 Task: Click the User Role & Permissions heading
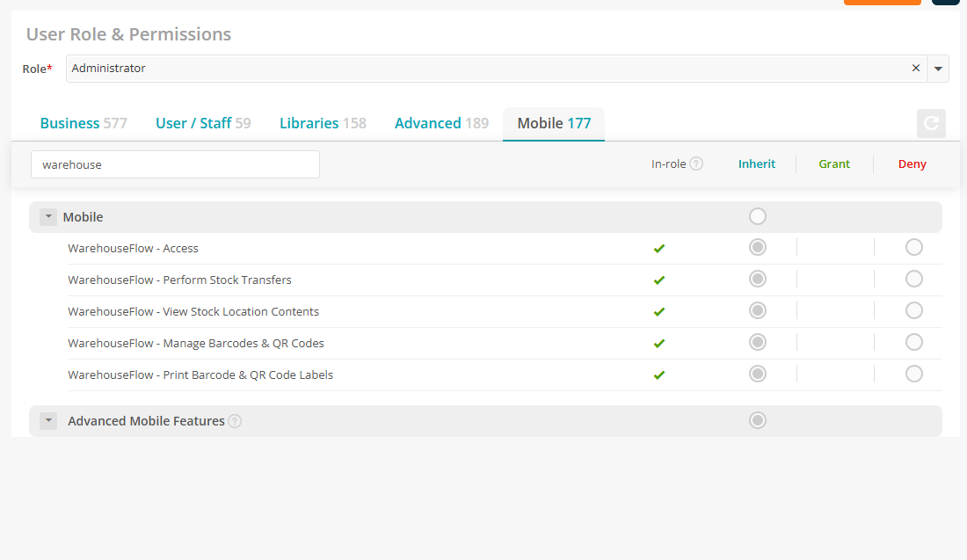click(x=129, y=34)
